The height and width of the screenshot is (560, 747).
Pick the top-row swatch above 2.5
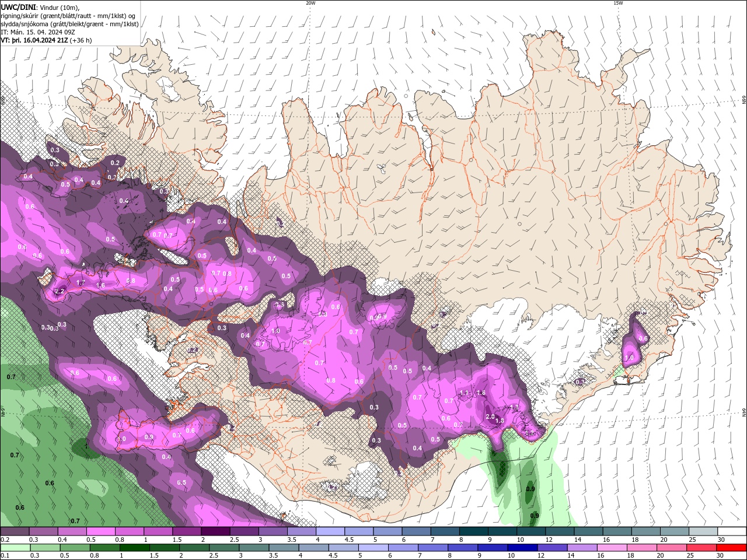tap(244, 531)
